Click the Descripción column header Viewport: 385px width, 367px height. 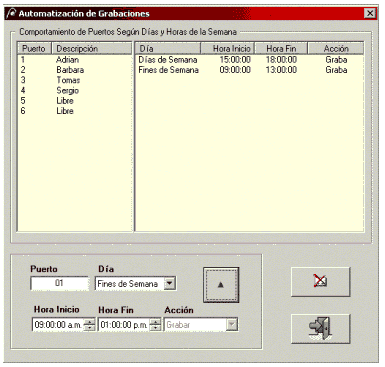coord(92,48)
